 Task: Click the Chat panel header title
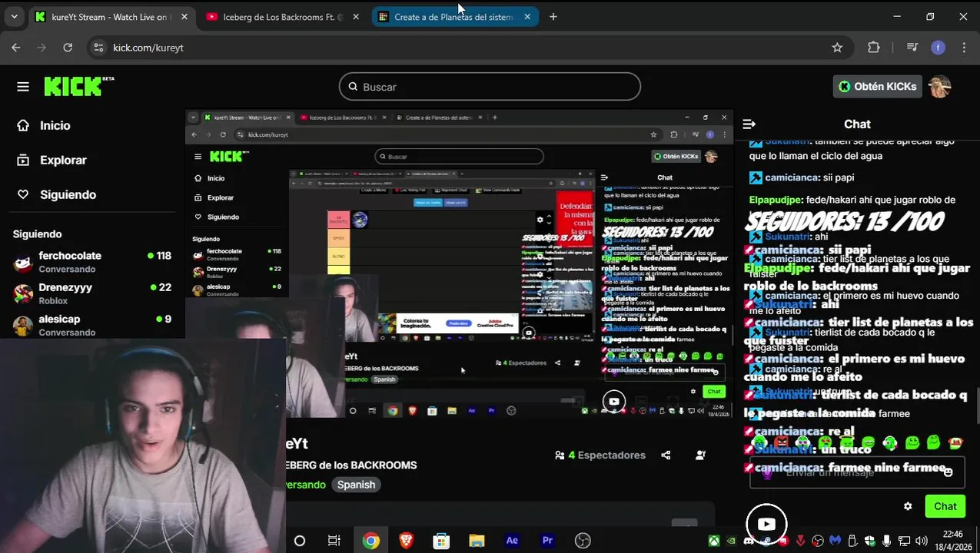(x=857, y=124)
